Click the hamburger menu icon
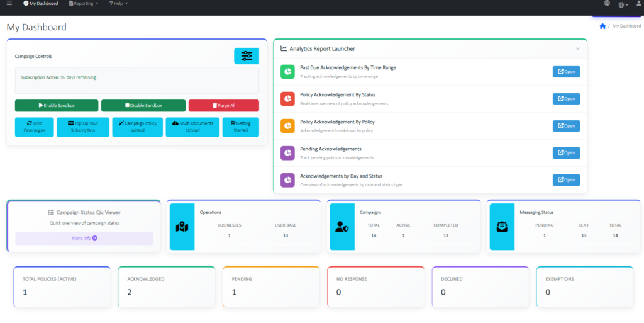 point(9,4)
